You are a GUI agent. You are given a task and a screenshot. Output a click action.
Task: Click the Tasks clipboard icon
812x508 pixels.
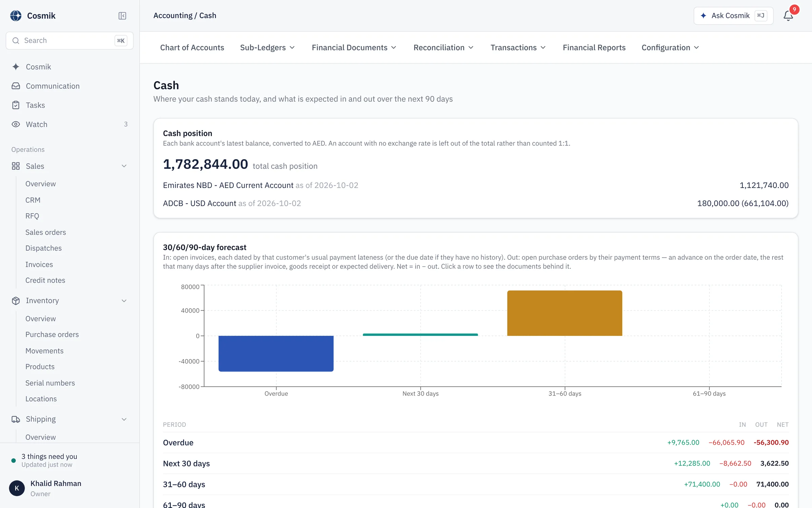point(16,105)
